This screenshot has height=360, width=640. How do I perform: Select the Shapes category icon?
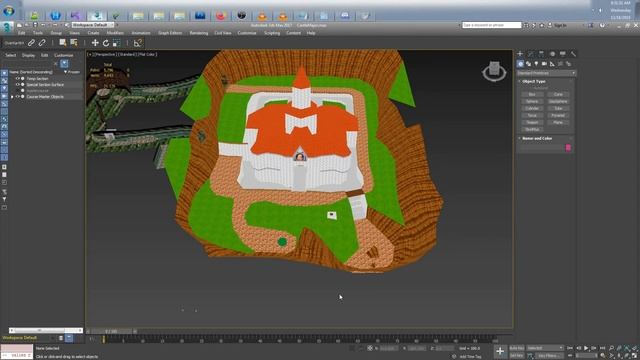(x=529, y=64)
